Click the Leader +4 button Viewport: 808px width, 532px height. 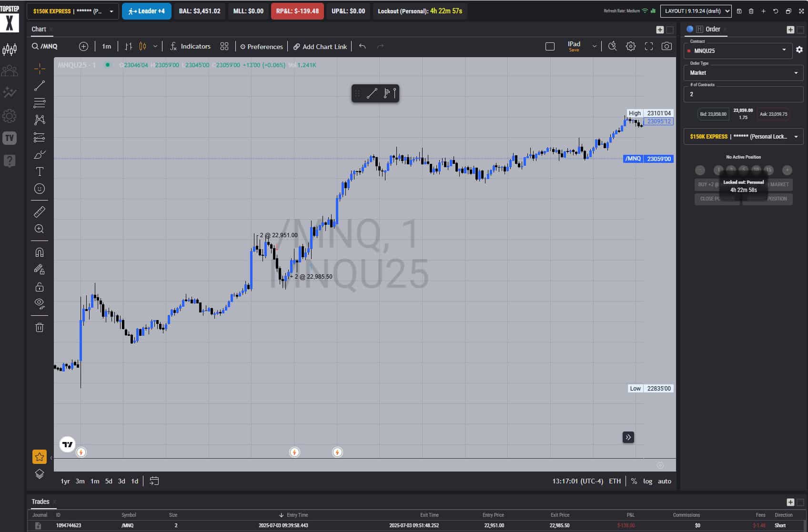click(147, 11)
